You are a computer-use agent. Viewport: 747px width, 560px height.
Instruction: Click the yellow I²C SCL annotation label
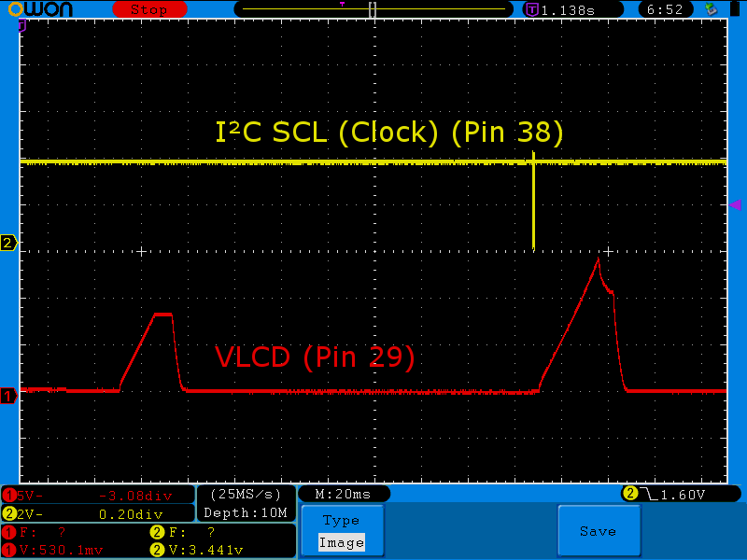(x=389, y=132)
